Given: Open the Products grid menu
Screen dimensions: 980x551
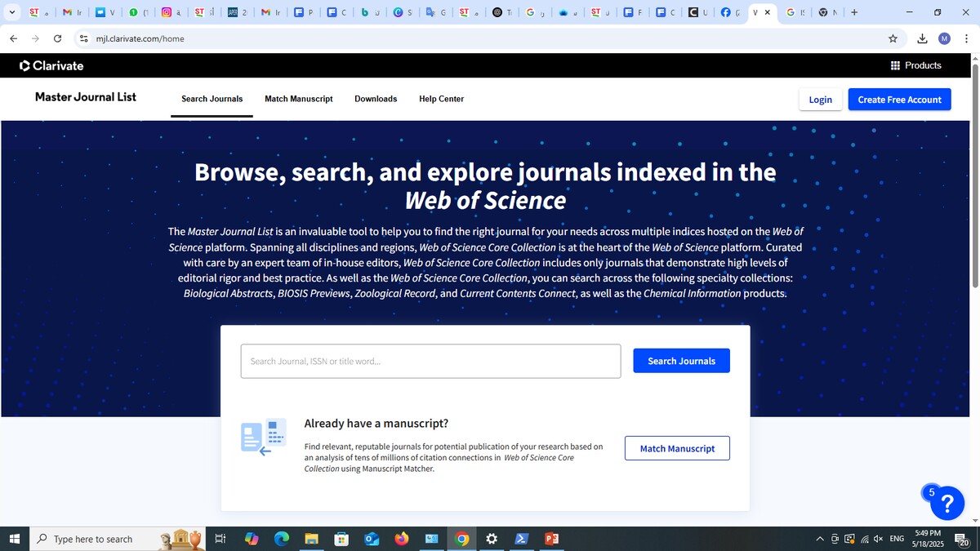Looking at the screenshot, I should click(915, 65).
